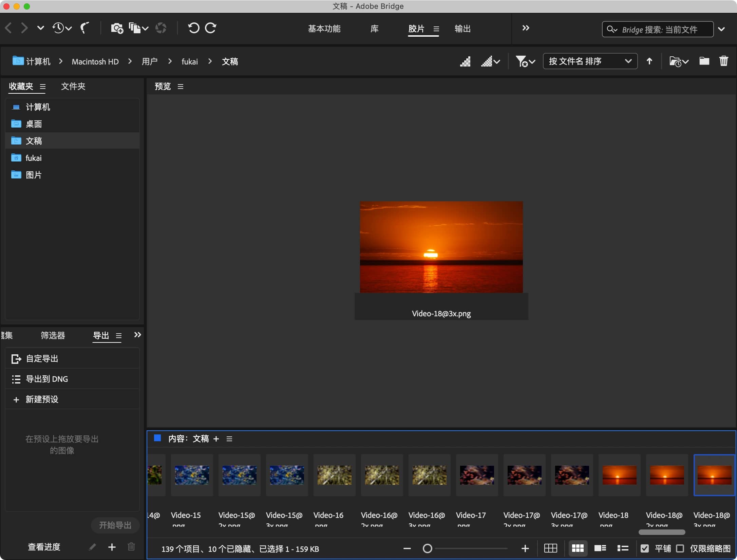Screen dimensions: 737x560
Task: Open the refine/batch stack icon
Action: point(138,28)
